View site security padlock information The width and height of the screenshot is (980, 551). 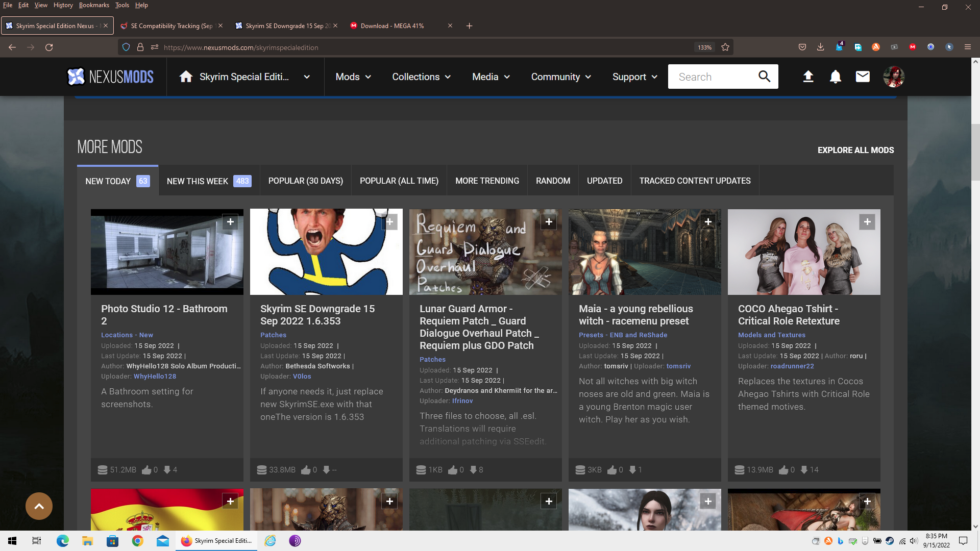tap(140, 47)
